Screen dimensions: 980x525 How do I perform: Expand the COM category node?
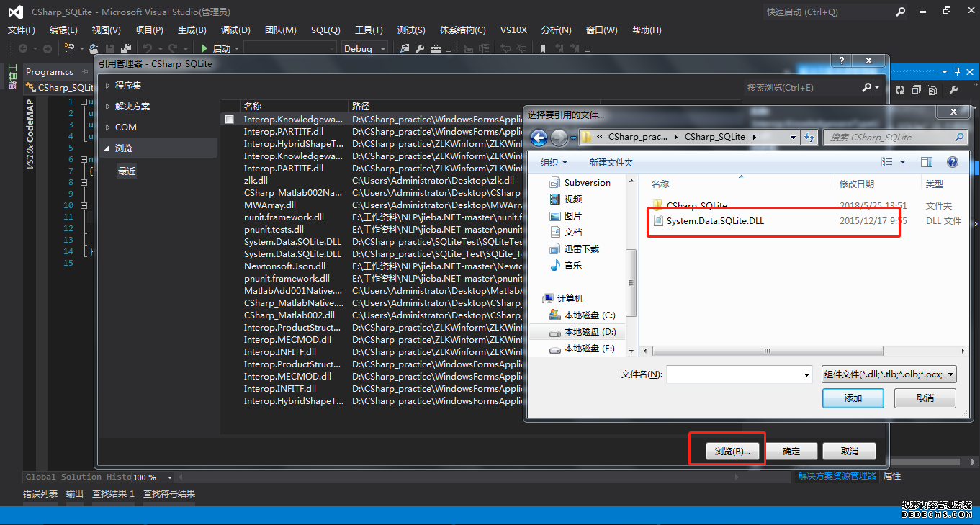(108, 127)
